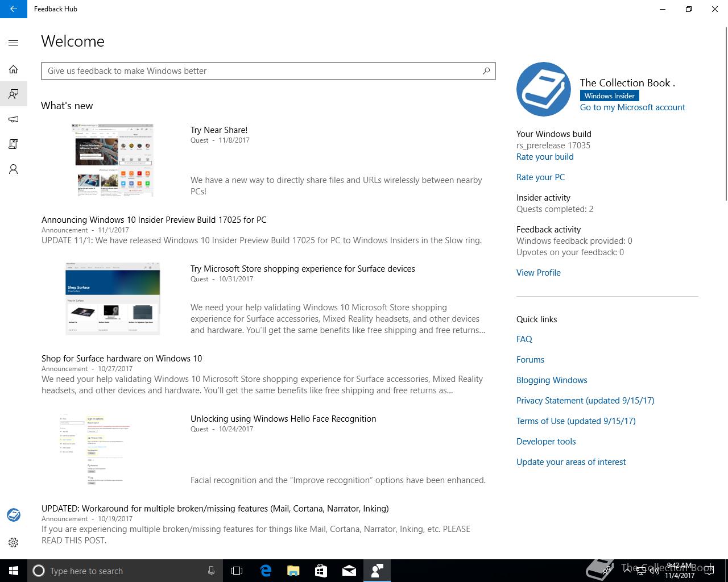Screen dimensions: 728x582
Task: Open Home in the sidebar
Action: point(14,69)
